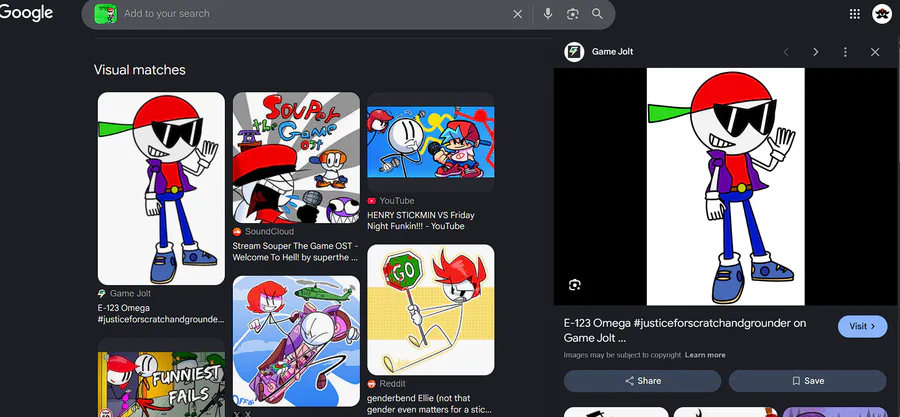Open the searched image thumbnail in search bar
900x417 pixels.
(106, 14)
